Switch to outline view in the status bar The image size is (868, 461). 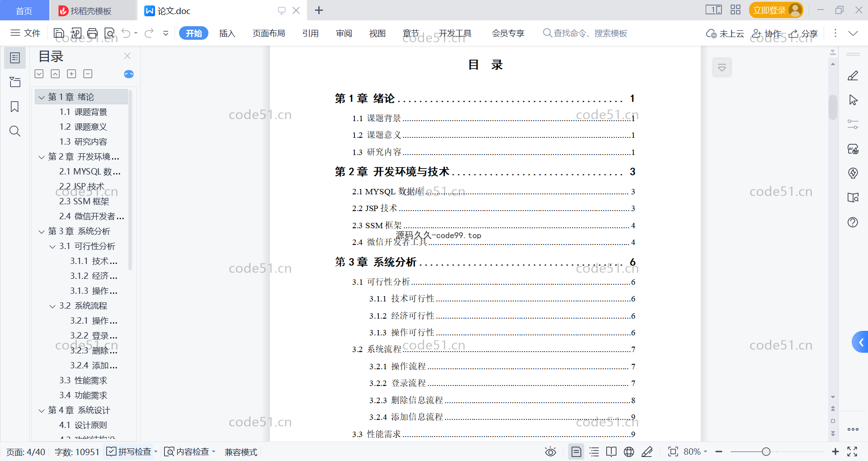pyautogui.click(x=594, y=452)
